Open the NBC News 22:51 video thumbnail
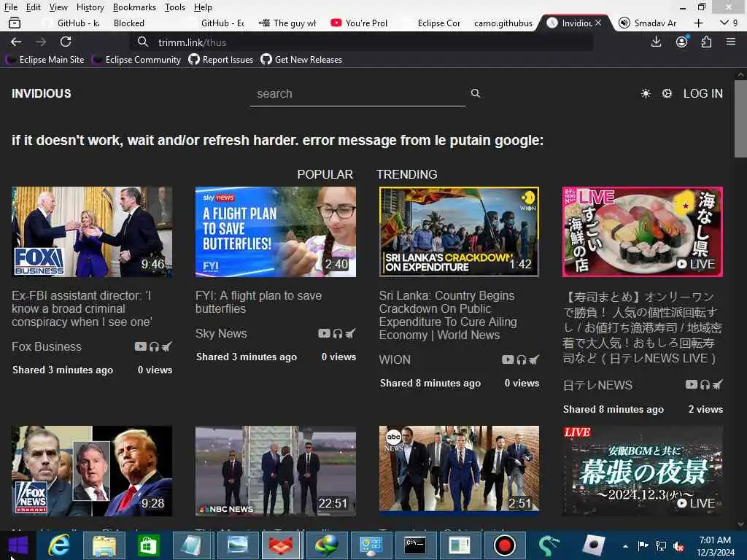This screenshot has height=560, width=747. (x=275, y=471)
